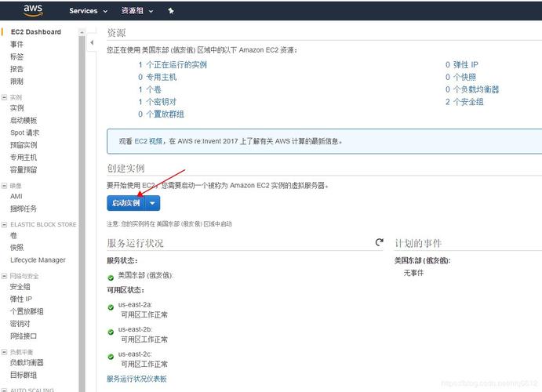This screenshot has height=392, width=542.
Task: Open 目标群组 in the sidebar
Action: point(24,375)
